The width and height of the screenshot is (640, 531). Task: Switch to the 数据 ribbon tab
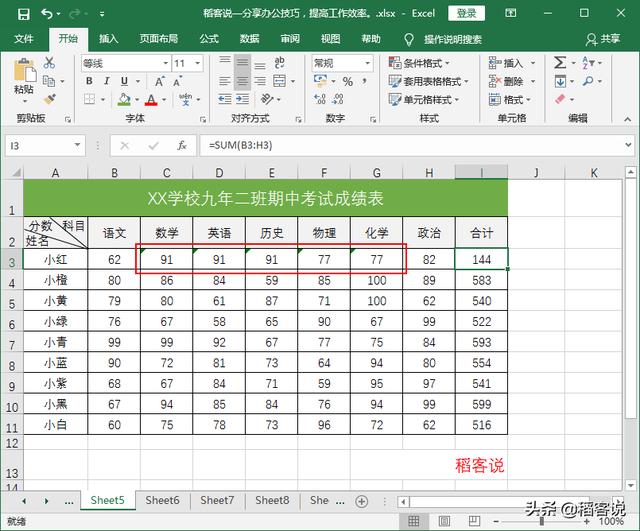(249, 39)
